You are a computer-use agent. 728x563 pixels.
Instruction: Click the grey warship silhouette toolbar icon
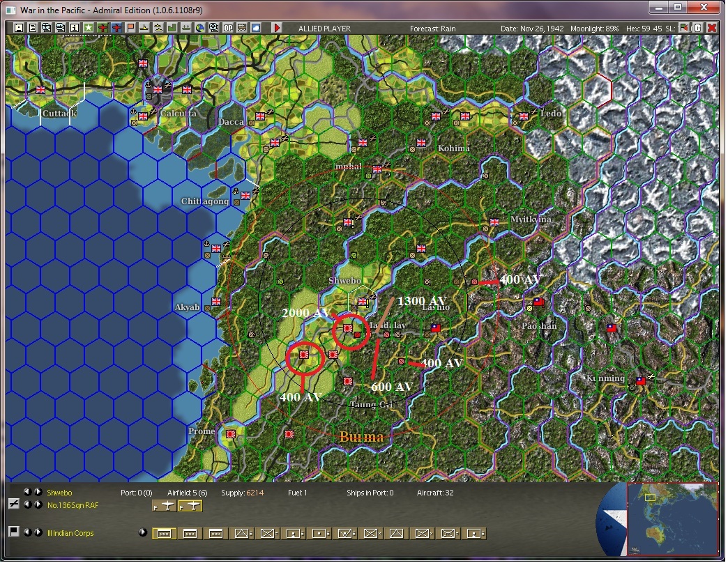pos(185,28)
